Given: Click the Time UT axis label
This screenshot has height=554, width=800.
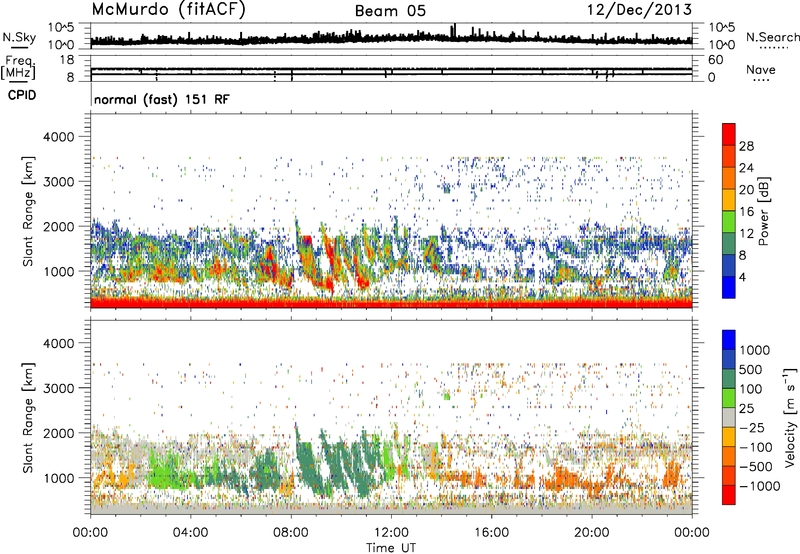Looking at the screenshot, I should tap(391, 548).
